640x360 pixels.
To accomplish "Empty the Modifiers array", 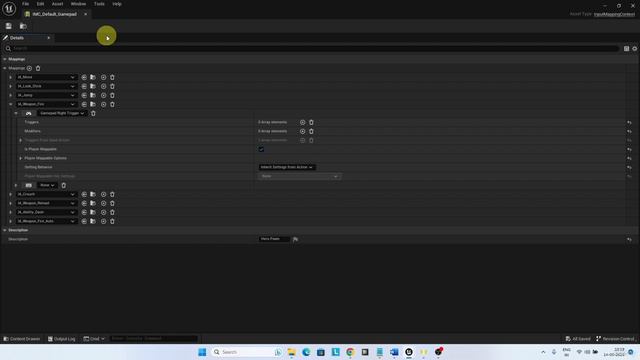I will point(311,131).
